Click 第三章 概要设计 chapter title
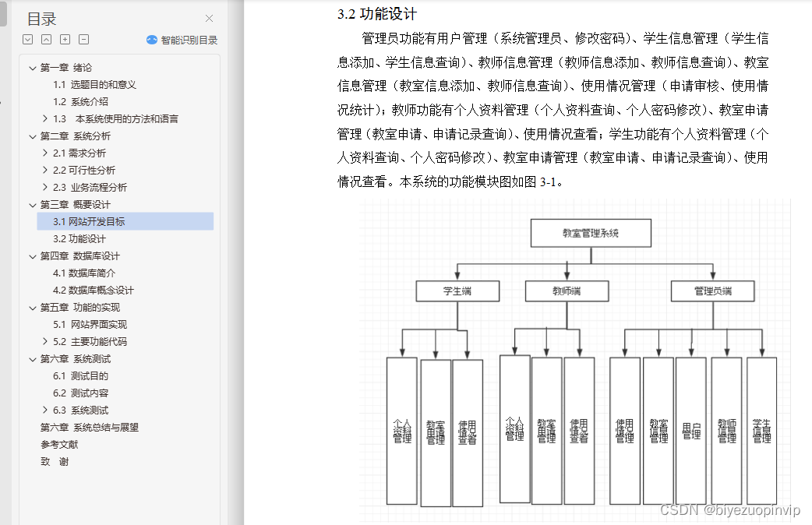Viewport: 812px width, 525px height. pos(76,205)
